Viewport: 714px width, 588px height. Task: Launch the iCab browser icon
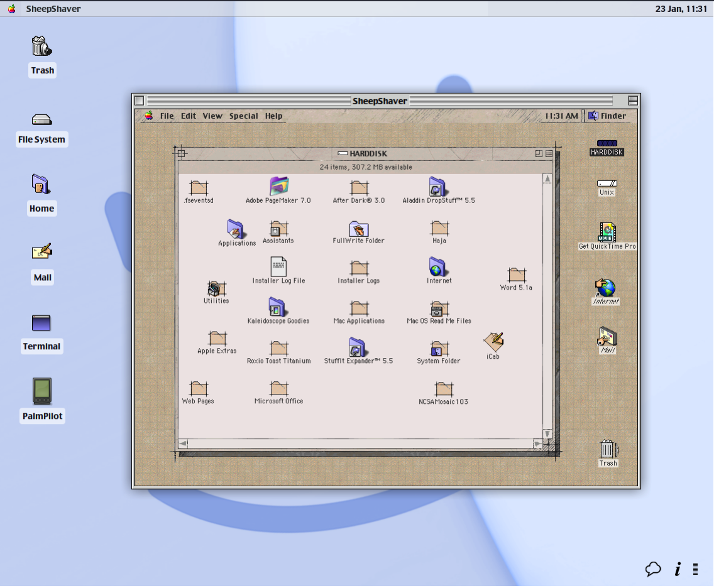[x=493, y=342]
